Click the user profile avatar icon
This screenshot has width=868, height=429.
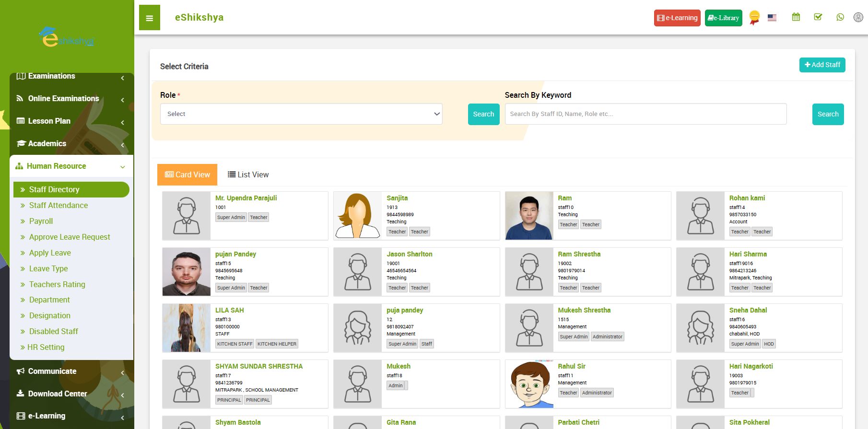point(858,17)
